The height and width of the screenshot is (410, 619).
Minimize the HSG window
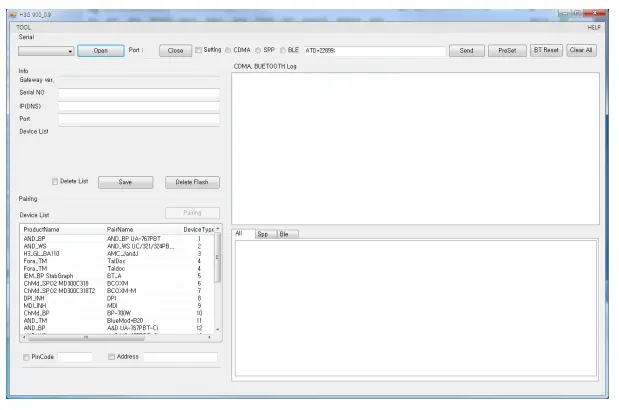pyautogui.click(x=565, y=13)
